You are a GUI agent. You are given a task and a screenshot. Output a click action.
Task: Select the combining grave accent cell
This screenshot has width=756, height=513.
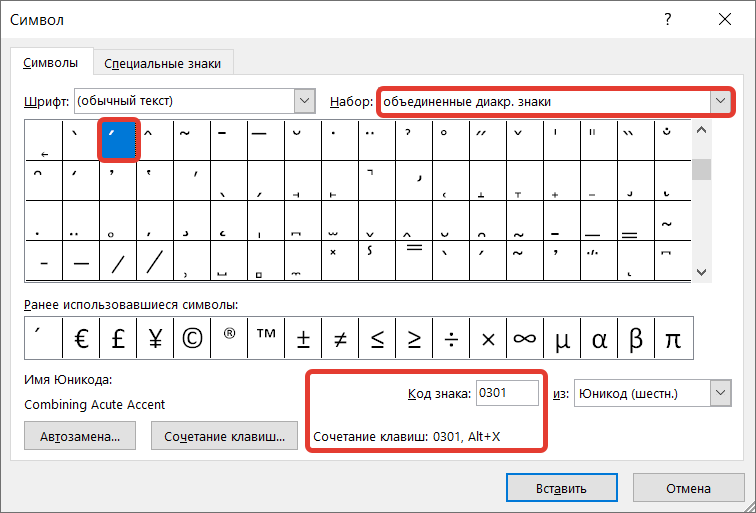click(x=81, y=140)
